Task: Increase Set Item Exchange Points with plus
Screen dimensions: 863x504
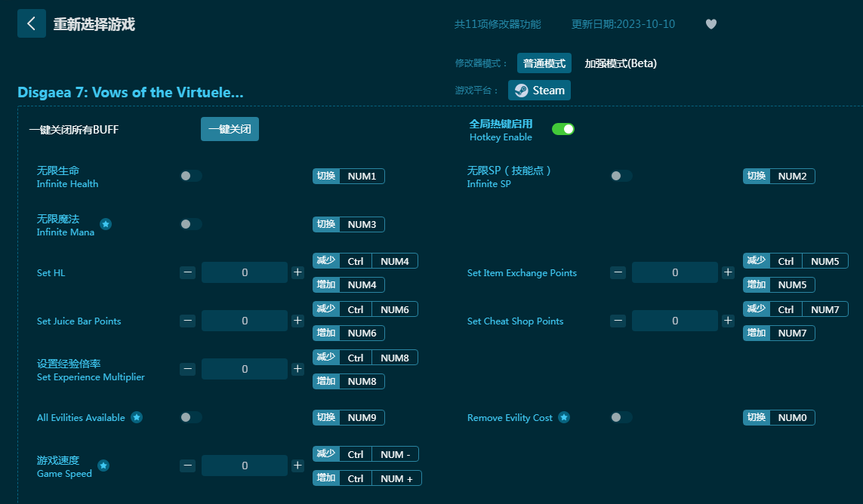Action: click(728, 272)
